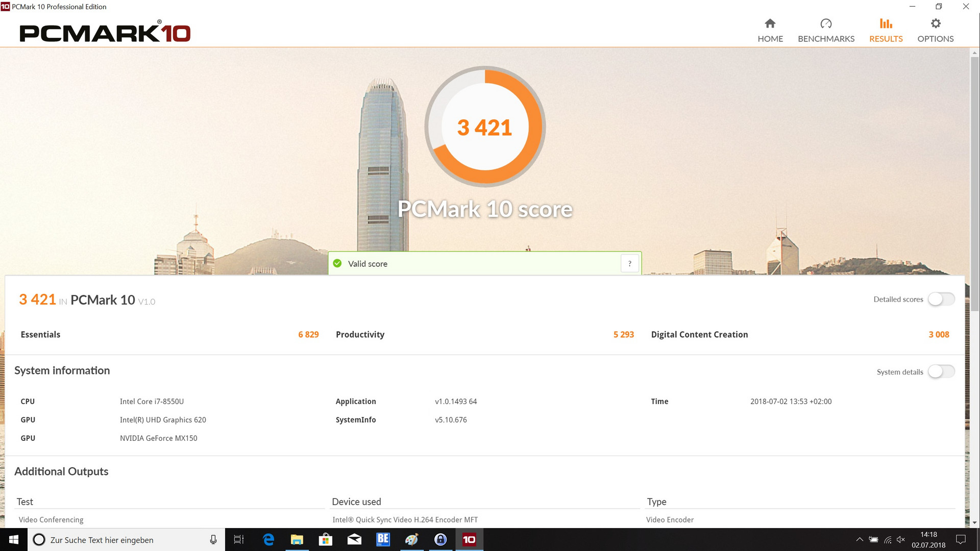Click the Digital Content Creation score
Image resolution: width=980 pixels, height=551 pixels.
[938, 335]
